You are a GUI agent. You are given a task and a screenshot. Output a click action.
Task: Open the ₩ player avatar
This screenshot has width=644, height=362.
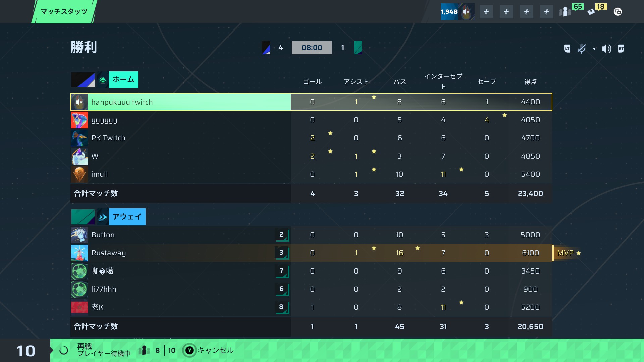79,156
